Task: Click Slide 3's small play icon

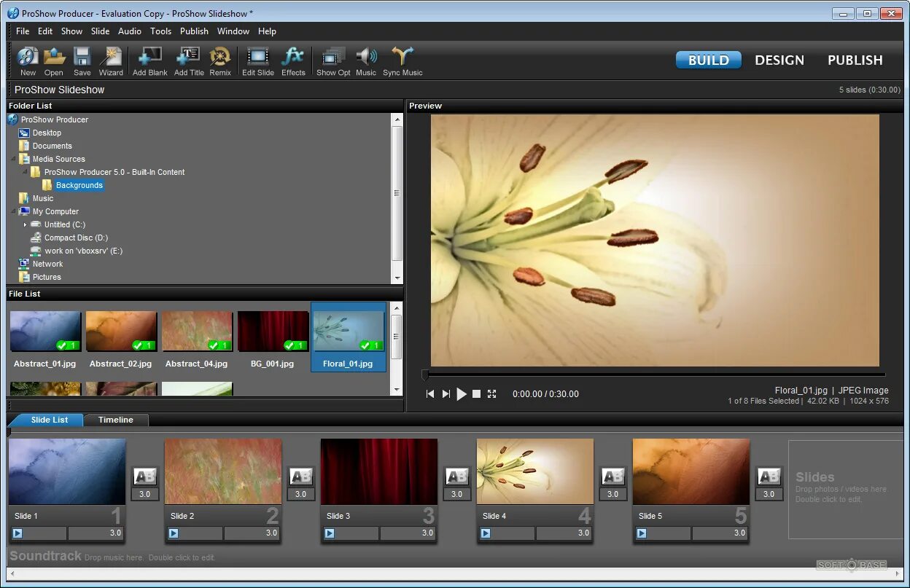Action: coord(330,533)
